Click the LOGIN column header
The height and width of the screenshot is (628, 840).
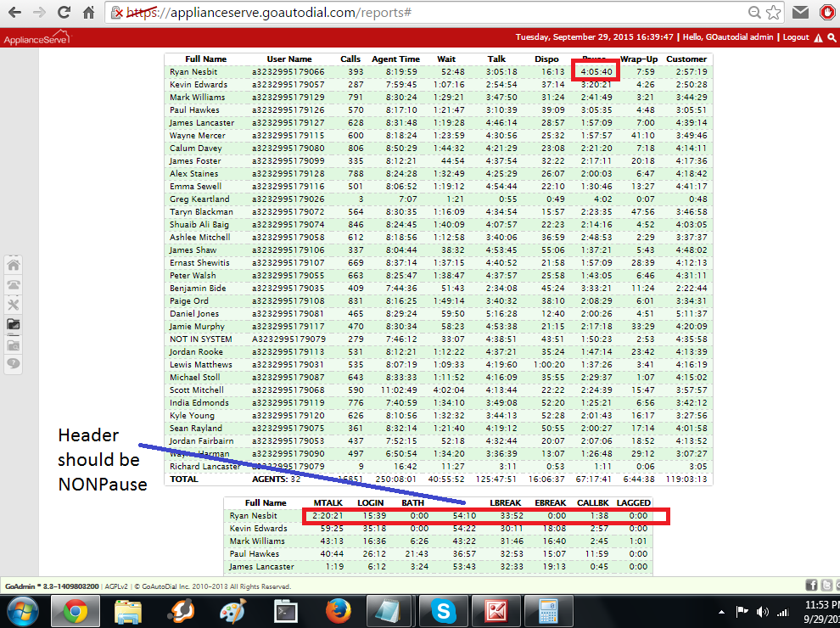coord(370,502)
